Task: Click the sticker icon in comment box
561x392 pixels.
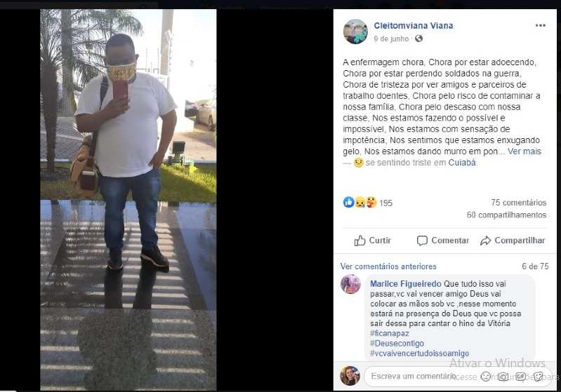Action: click(538, 377)
